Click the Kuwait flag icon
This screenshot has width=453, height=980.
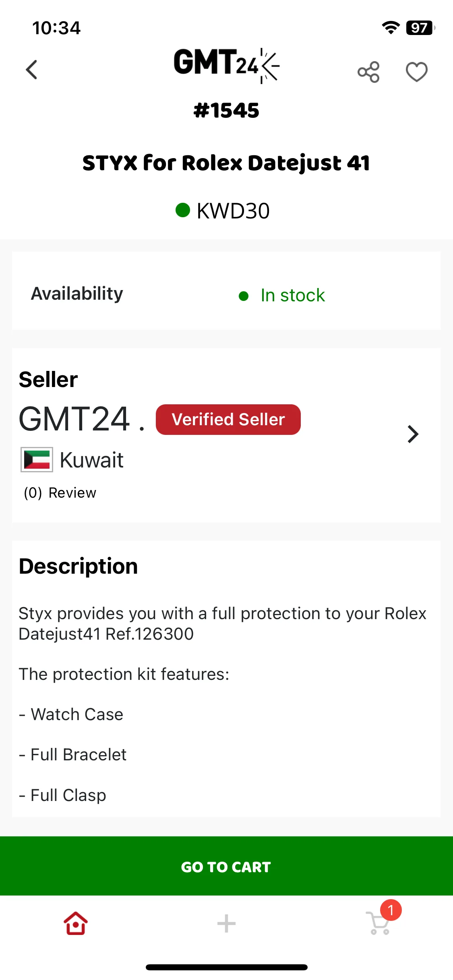click(37, 459)
